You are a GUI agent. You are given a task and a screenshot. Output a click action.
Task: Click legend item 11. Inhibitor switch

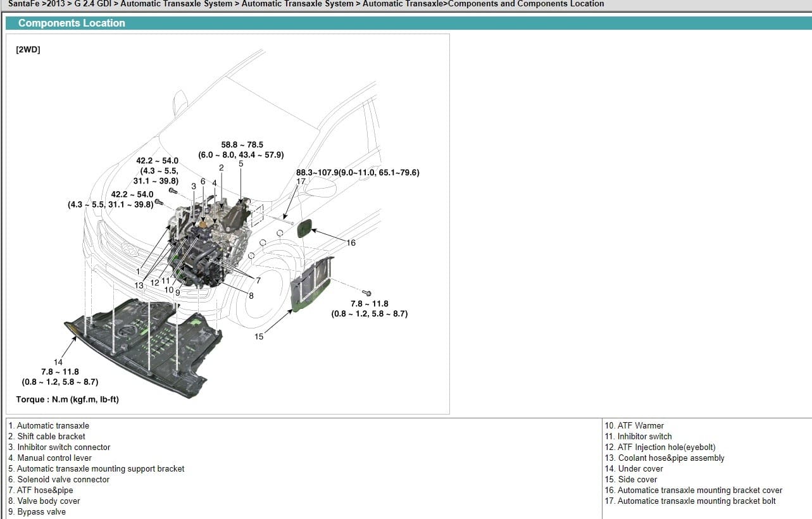coord(638,437)
